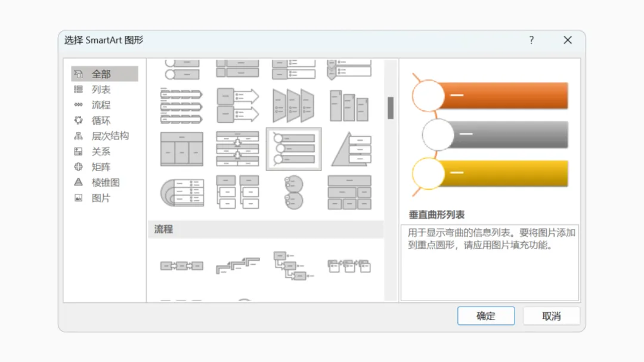Select the stacked circles list layout
Image resolution: width=644 pixels, height=362 pixels.
point(293,192)
